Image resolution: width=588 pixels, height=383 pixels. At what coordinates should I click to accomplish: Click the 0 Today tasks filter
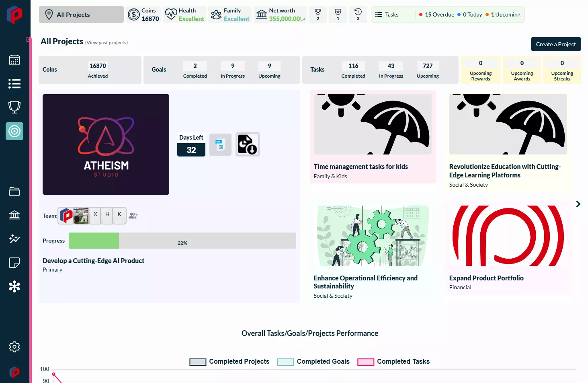click(x=469, y=14)
